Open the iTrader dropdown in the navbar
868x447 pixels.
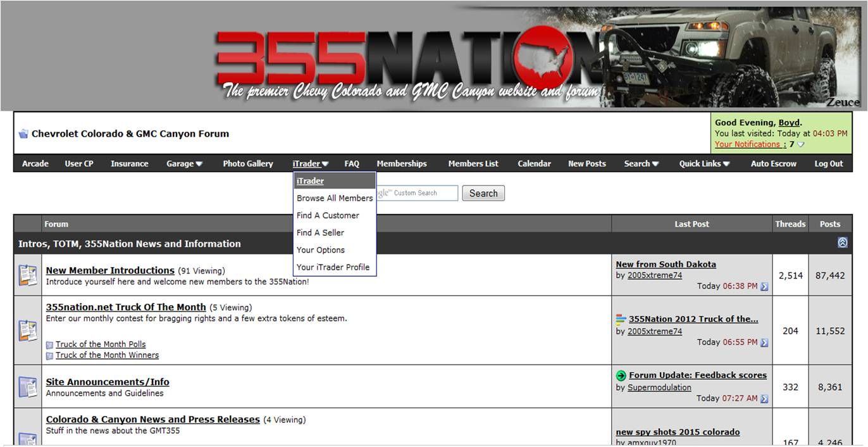coord(310,163)
